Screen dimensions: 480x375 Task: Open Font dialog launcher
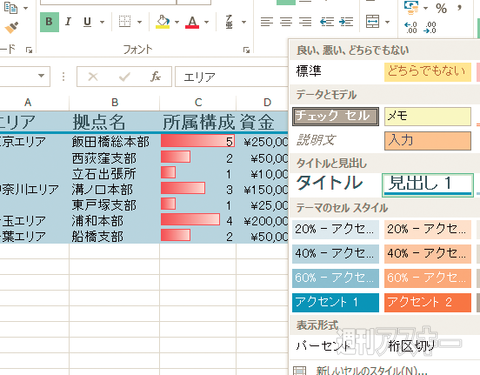(x=246, y=50)
